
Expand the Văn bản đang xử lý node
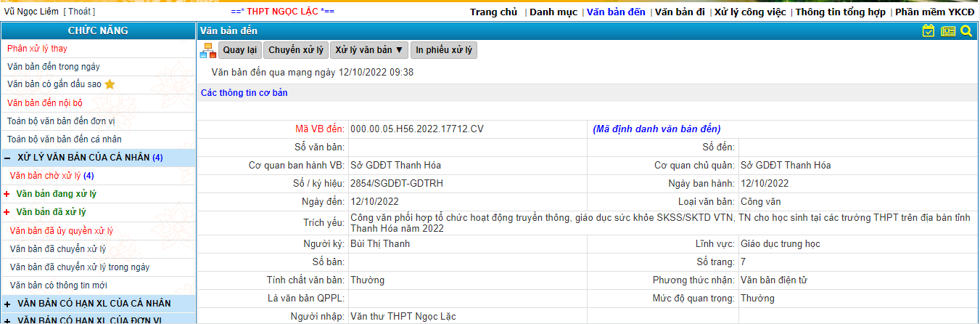click(7, 194)
